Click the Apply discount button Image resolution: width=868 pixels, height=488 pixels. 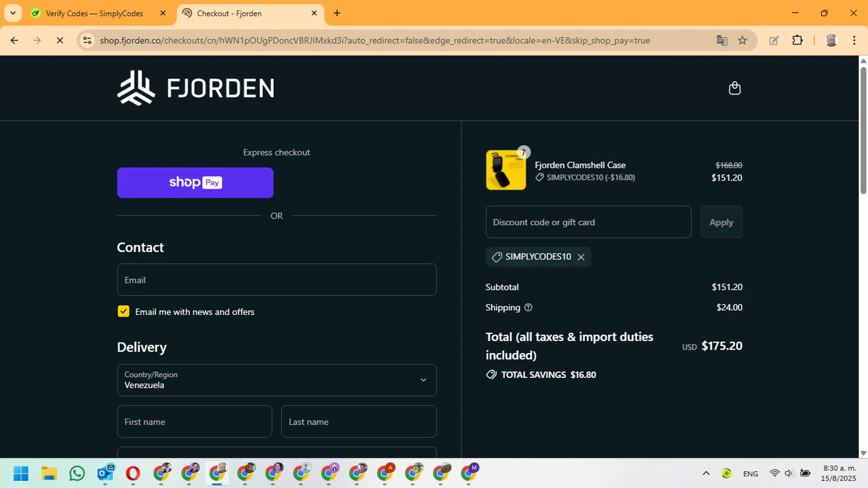tap(721, 222)
